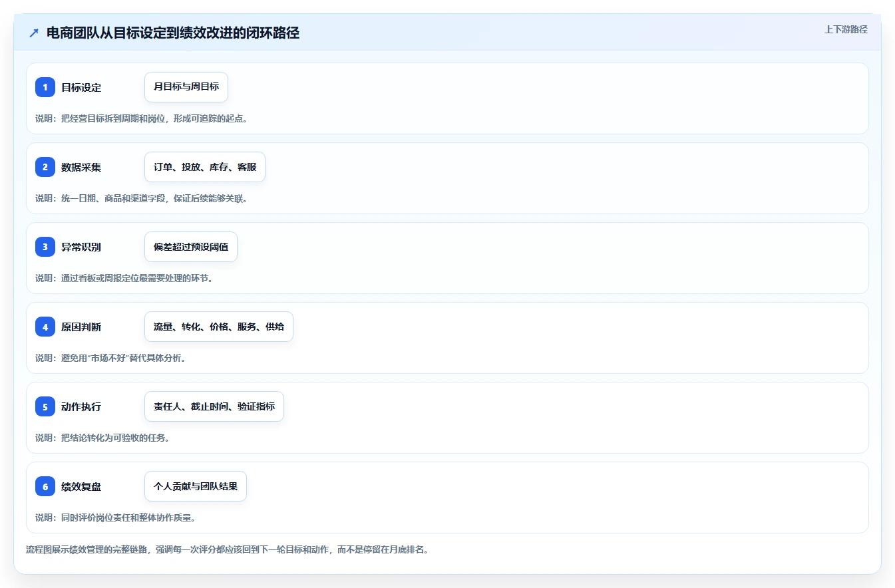Click the title 电商团队从目标设定到绩效改进的闭环路径

point(173,33)
